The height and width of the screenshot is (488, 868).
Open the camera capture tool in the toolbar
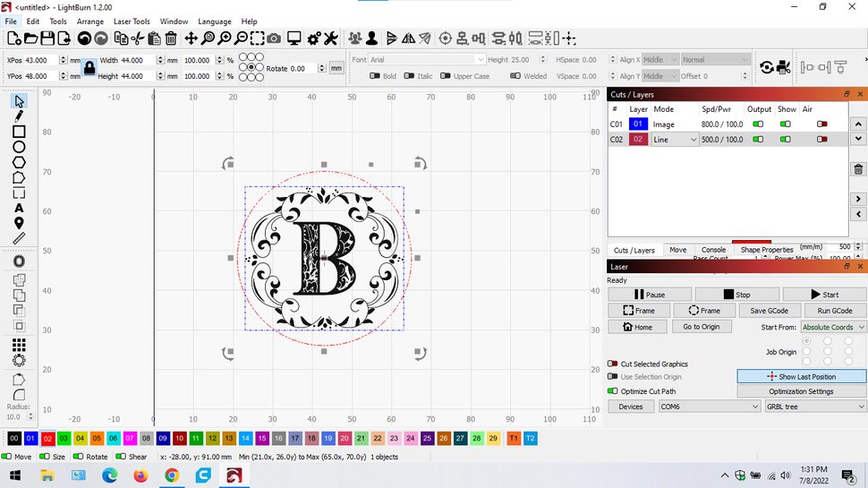(274, 39)
